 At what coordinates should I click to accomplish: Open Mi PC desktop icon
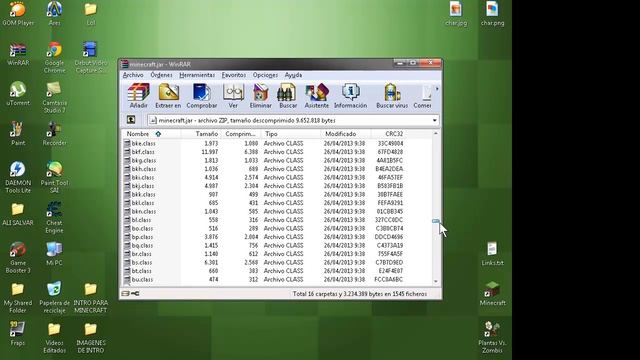54,253
